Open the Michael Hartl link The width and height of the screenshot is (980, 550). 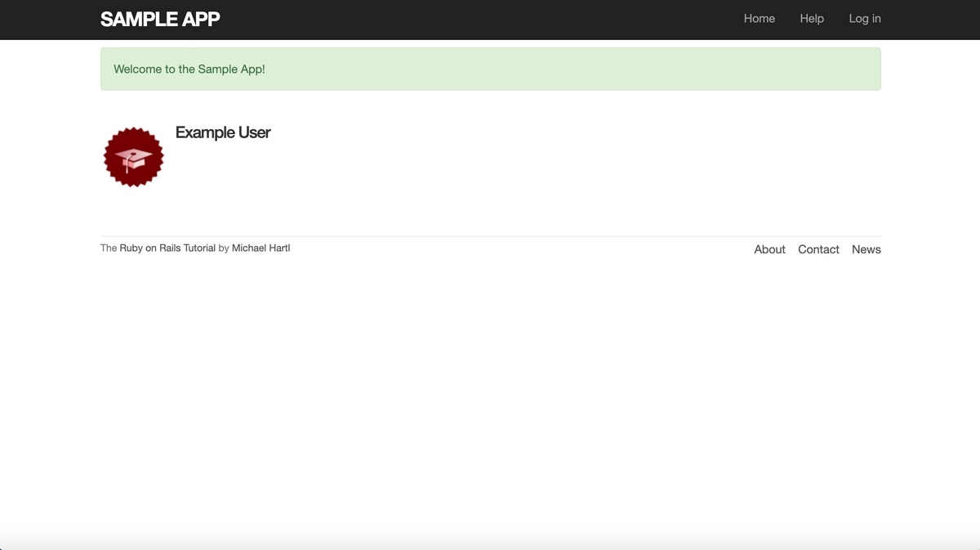click(261, 248)
